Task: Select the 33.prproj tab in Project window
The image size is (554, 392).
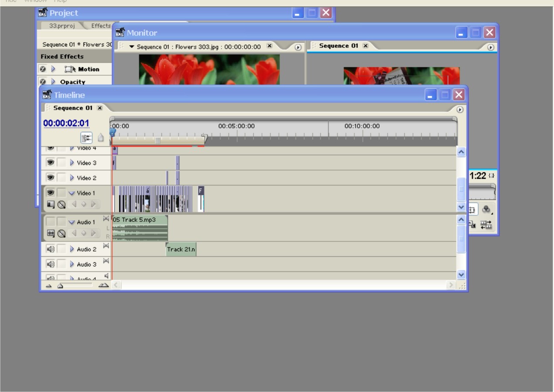Action: pyautogui.click(x=61, y=26)
